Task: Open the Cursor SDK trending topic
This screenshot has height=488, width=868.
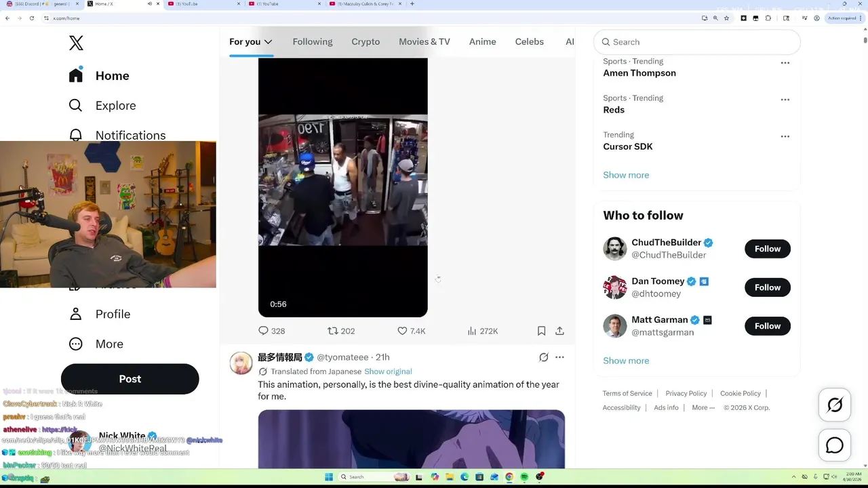Action: [x=628, y=146]
